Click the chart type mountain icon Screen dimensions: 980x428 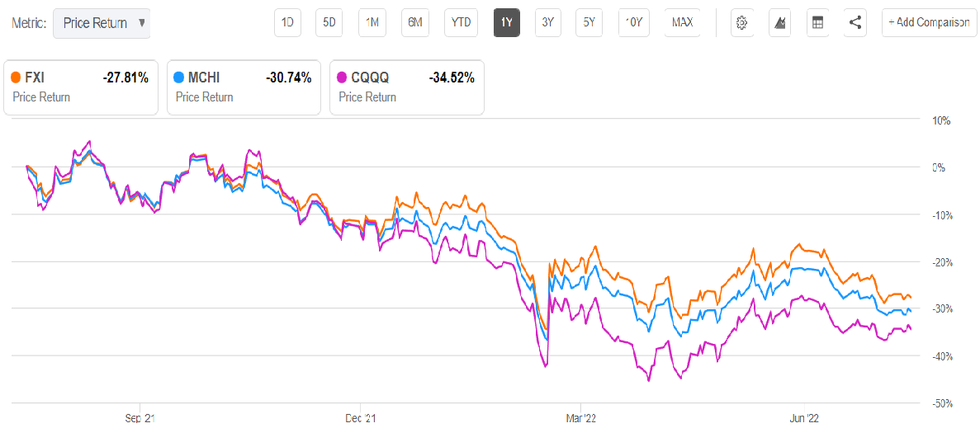point(780,22)
